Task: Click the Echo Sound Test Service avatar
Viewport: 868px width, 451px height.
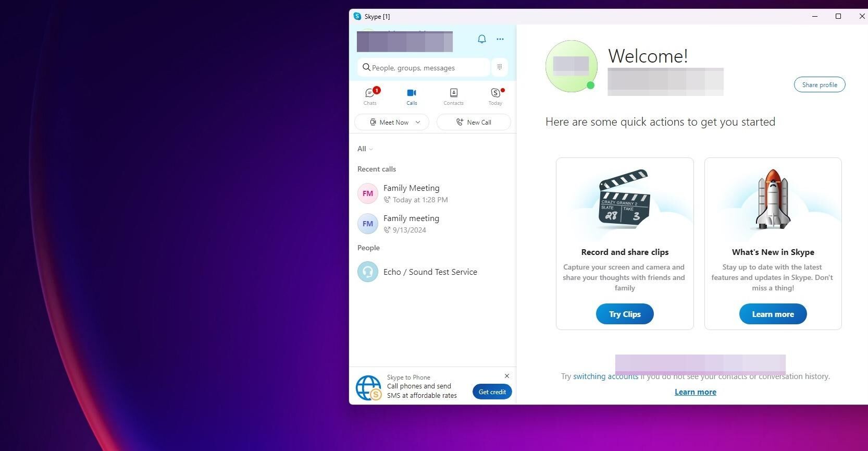Action: (x=368, y=272)
